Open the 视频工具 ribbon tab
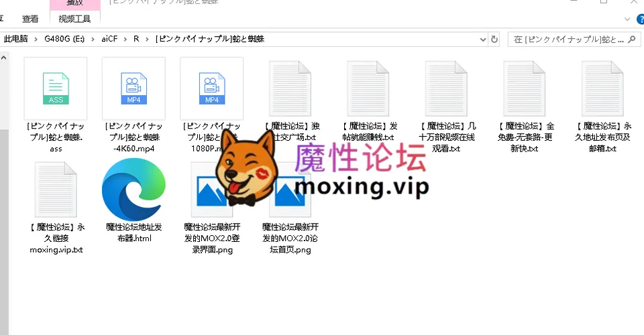Viewport: 644px width, 335px height. [x=74, y=19]
